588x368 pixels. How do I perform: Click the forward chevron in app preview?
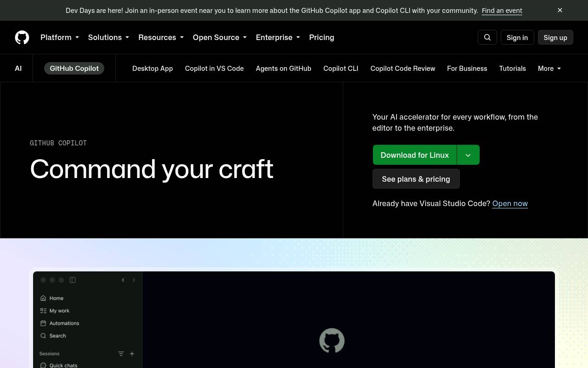(134, 280)
